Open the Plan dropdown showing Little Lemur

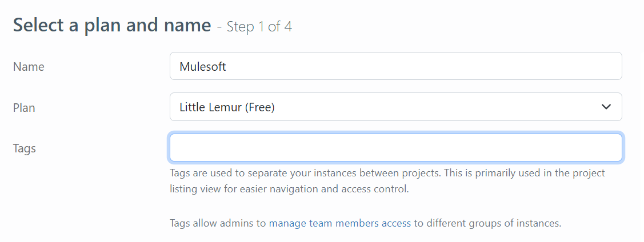coord(395,107)
